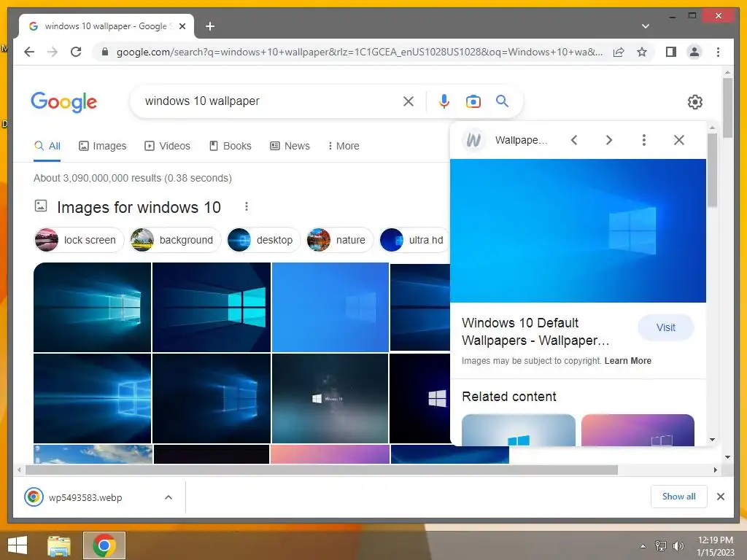Open File Explorer from the taskbar
The image size is (747, 560).
coord(59,546)
